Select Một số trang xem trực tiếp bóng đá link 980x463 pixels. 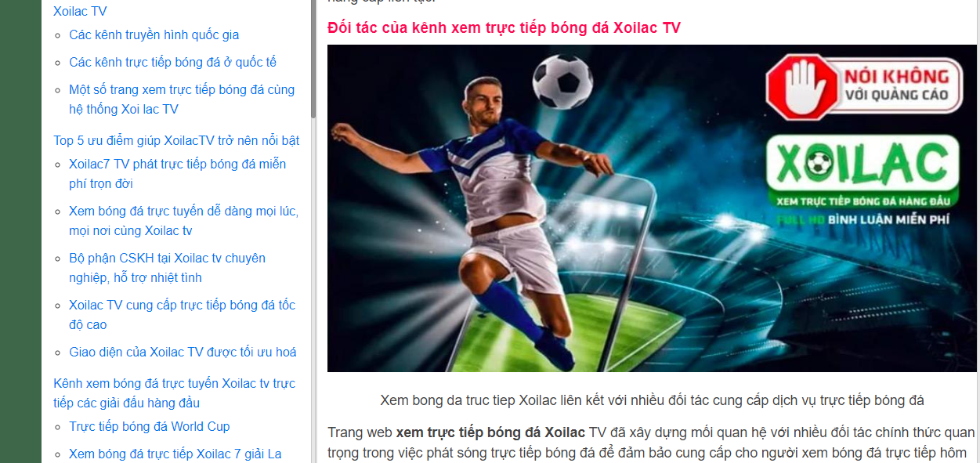click(182, 99)
